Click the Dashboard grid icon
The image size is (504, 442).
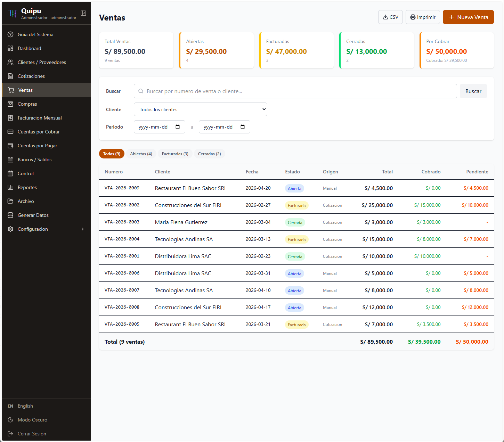coord(10,48)
